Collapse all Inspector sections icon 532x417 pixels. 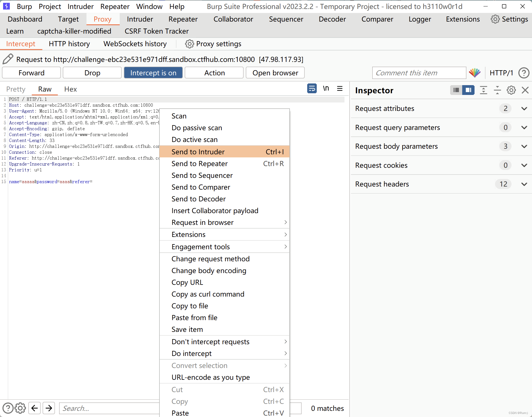coord(497,90)
